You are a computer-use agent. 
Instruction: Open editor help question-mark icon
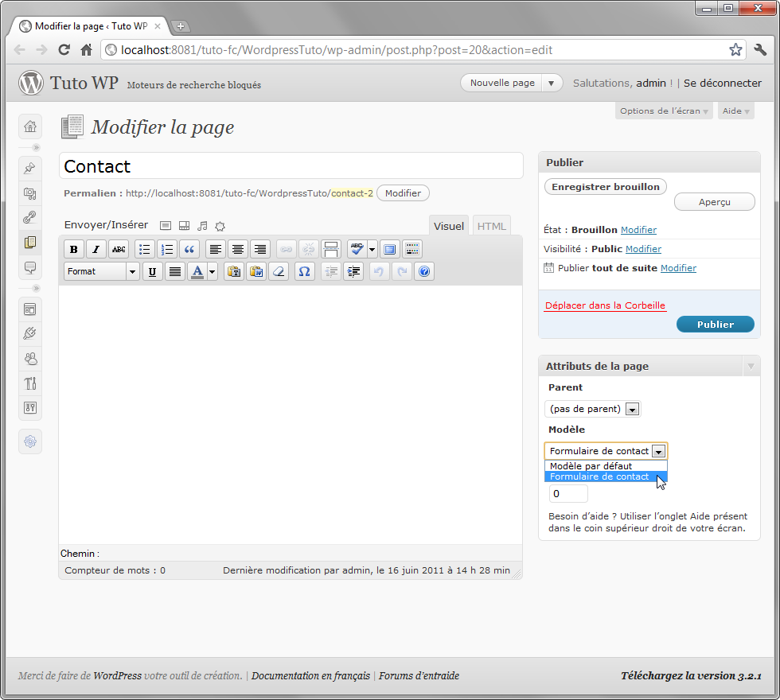click(424, 271)
